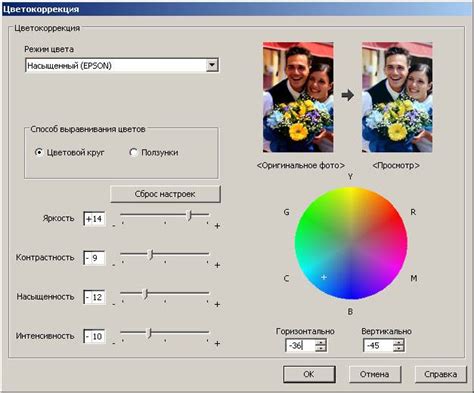Click the Насыщенность slider handle

tap(145, 294)
